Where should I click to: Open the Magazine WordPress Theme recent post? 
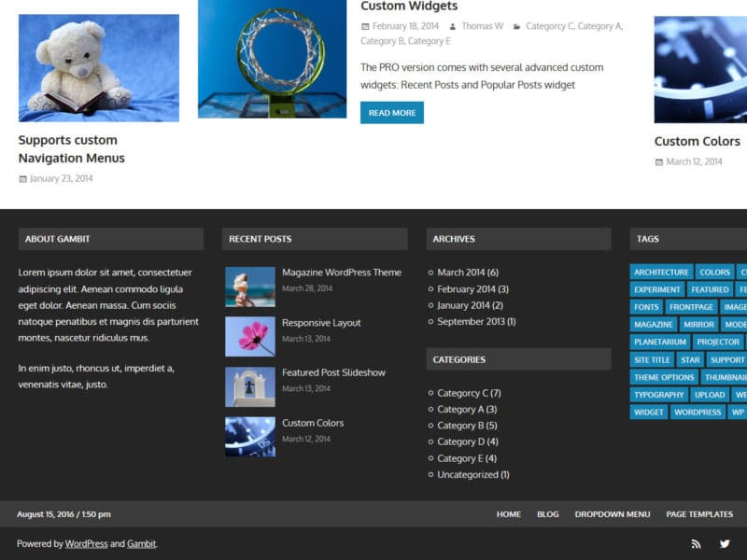coord(343,272)
